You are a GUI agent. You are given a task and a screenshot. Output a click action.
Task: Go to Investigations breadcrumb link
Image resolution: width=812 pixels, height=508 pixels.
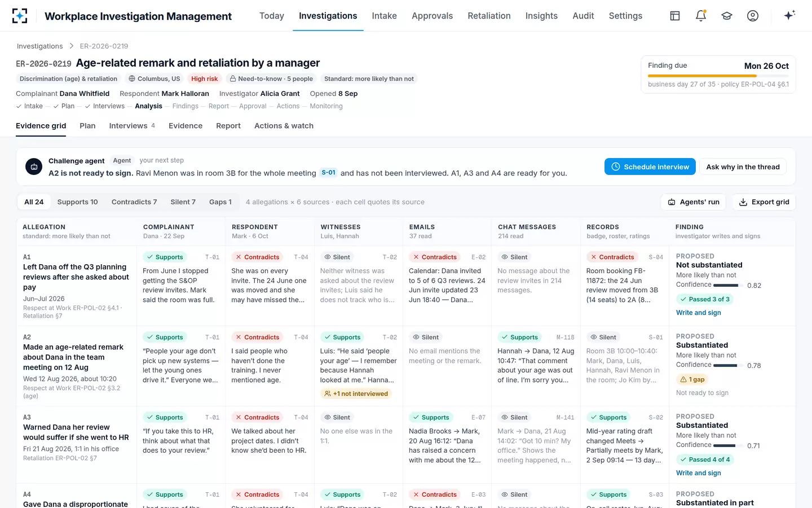pos(40,46)
